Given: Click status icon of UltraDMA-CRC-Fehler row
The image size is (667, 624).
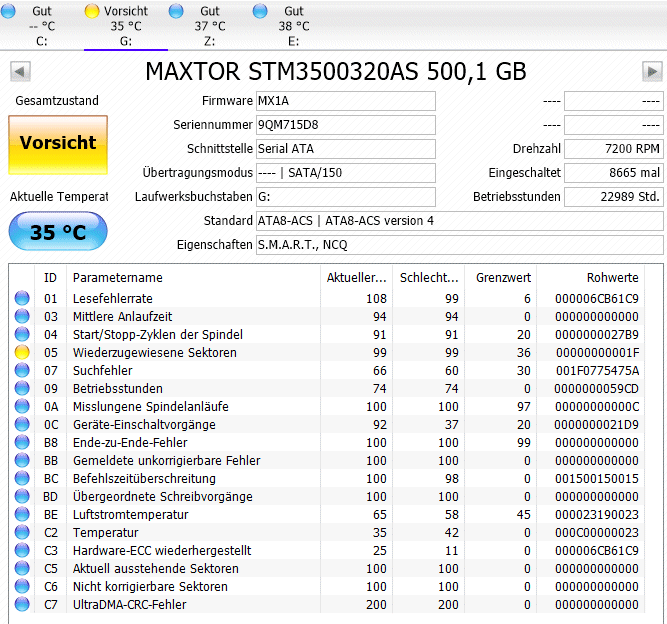Looking at the screenshot, I should 22,604.
